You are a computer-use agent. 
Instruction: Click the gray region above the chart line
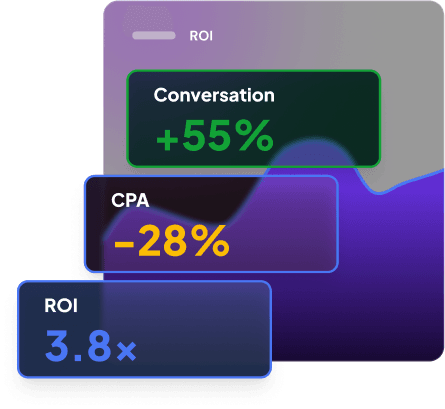tap(412, 100)
